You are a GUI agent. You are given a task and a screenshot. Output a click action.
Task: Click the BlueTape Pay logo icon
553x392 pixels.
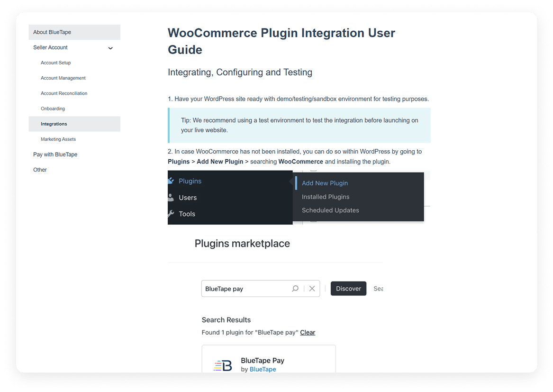223,365
